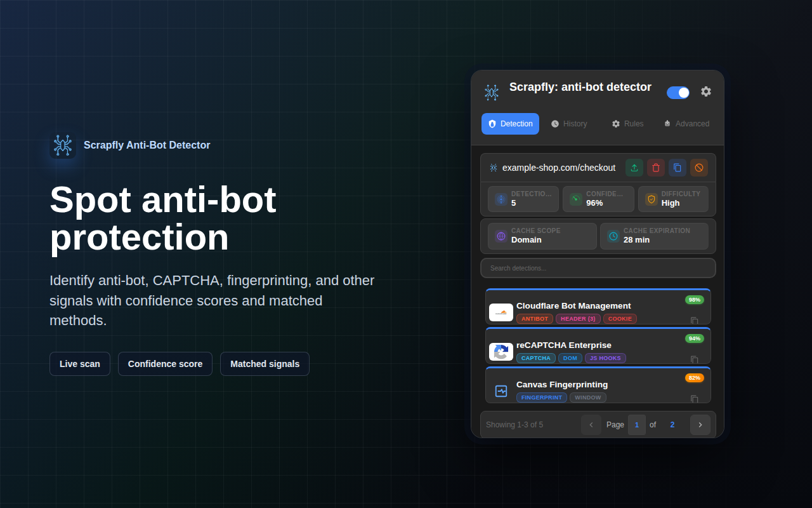This screenshot has width=812, height=508.
Task: Click the 'reCAPTCHA Enterprise' title
Action: coord(564,345)
